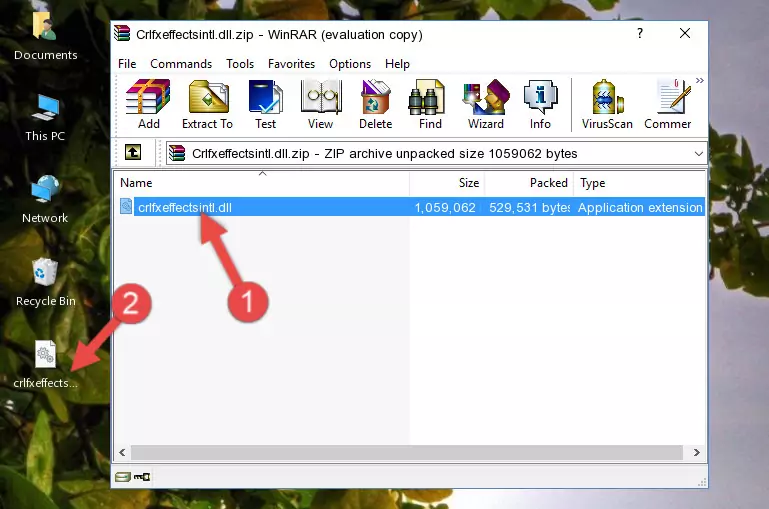This screenshot has height=509, width=769.
Task: Select the This PC desktop icon
Action: click(x=45, y=118)
